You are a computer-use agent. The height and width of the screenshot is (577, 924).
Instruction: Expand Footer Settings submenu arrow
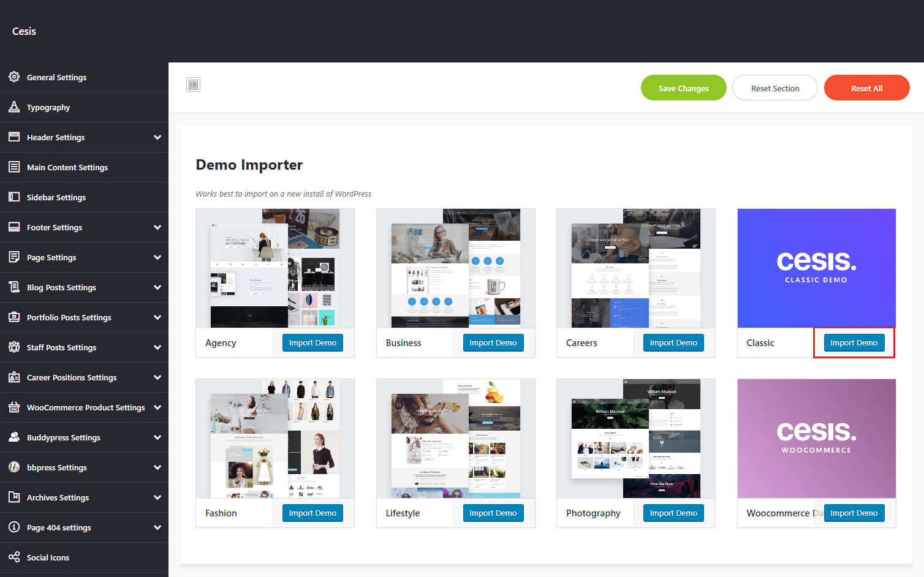point(157,227)
